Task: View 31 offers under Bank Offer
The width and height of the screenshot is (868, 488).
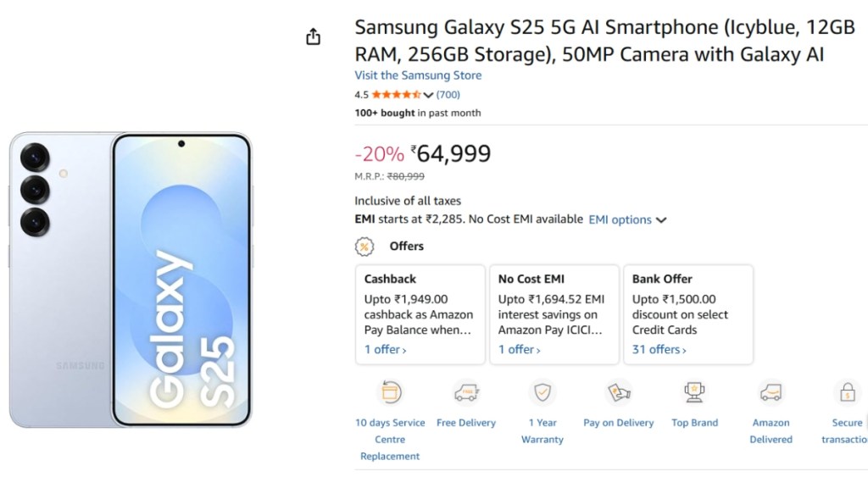Action: pos(659,349)
